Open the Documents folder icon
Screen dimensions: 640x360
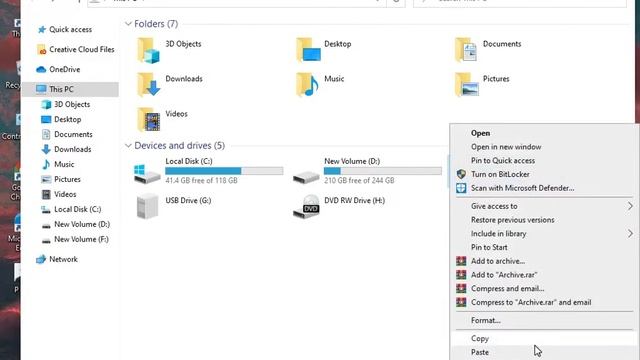466,50
